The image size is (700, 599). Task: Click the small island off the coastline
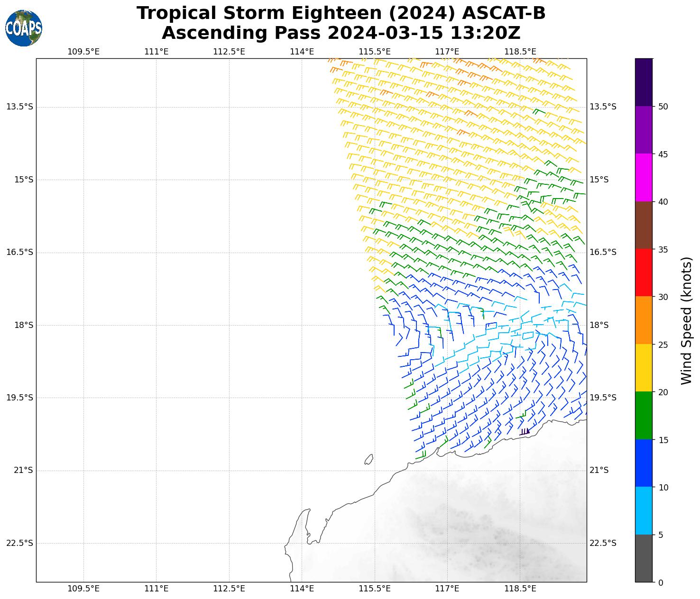point(368,459)
